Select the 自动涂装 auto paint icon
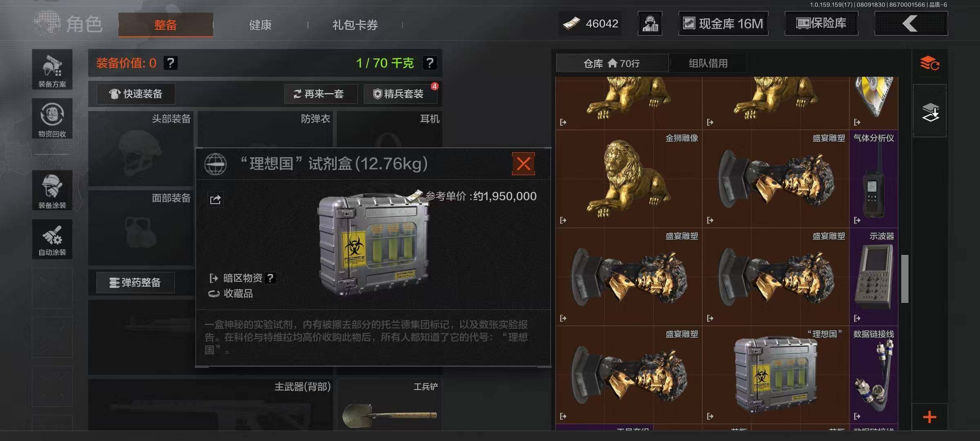980x441 pixels. pyautogui.click(x=52, y=239)
